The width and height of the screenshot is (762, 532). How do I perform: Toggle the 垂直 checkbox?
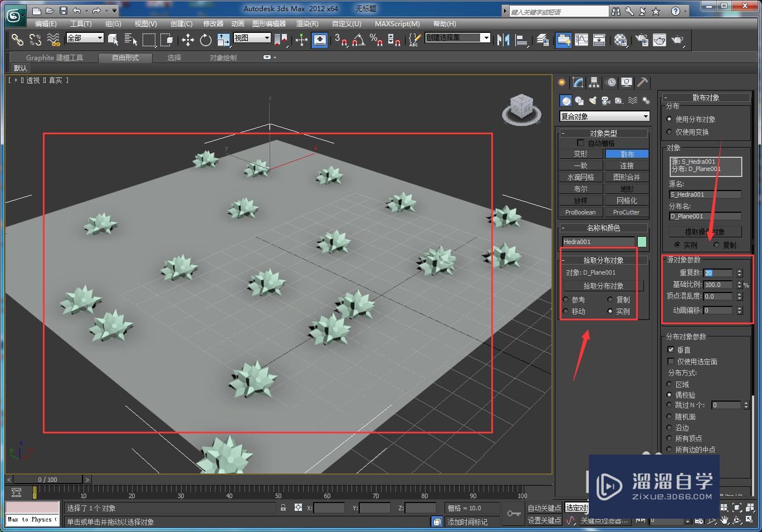click(x=671, y=350)
